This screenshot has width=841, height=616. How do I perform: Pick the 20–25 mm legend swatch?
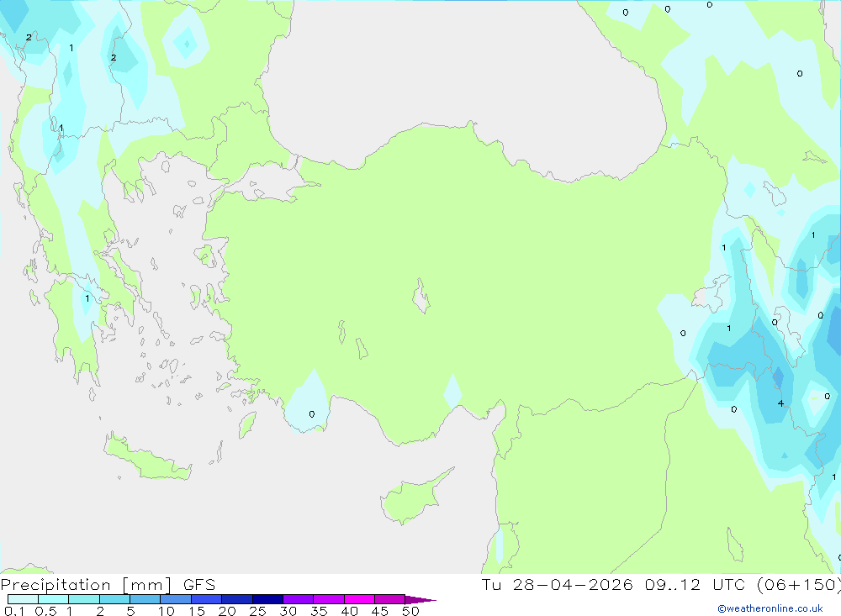pos(237,599)
